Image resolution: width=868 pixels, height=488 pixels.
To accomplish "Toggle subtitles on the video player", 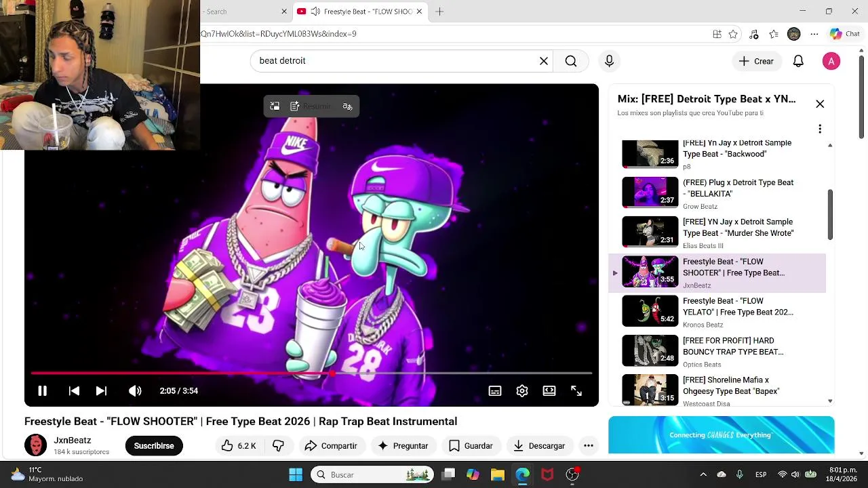I will click(x=495, y=391).
